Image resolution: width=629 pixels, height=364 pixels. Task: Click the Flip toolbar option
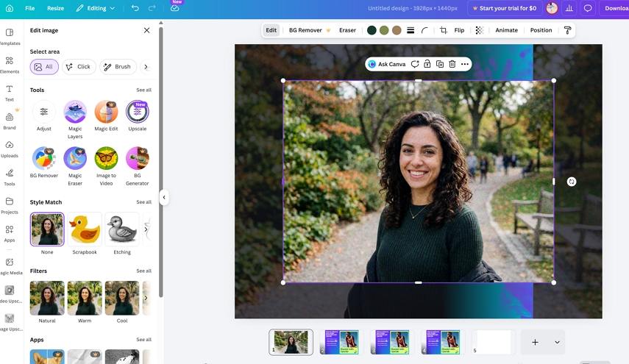click(459, 30)
